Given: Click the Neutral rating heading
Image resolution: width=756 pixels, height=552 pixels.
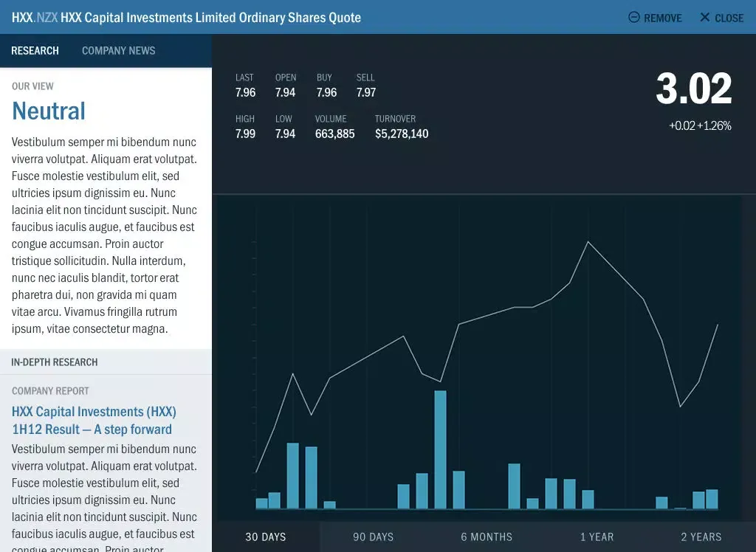Looking at the screenshot, I should pos(49,111).
